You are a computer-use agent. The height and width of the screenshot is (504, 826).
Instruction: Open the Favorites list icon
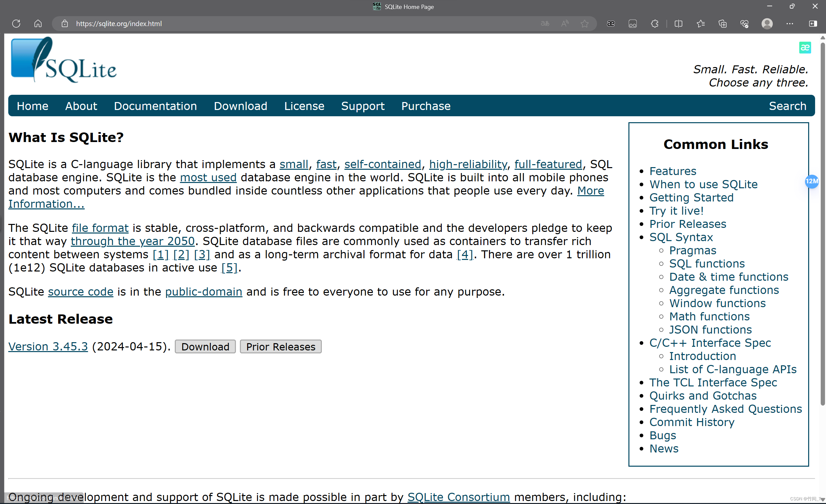pos(701,23)
